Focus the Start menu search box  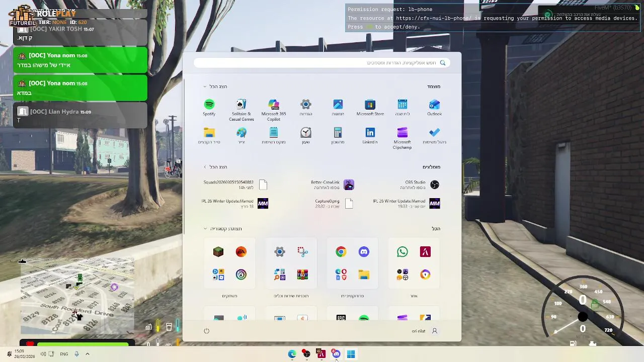tap(321, 63)
